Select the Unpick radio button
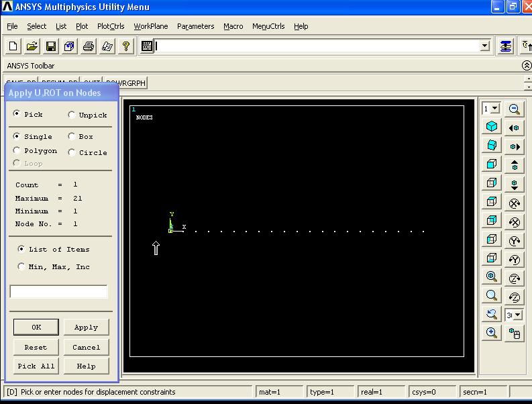 tap(71, 115)
